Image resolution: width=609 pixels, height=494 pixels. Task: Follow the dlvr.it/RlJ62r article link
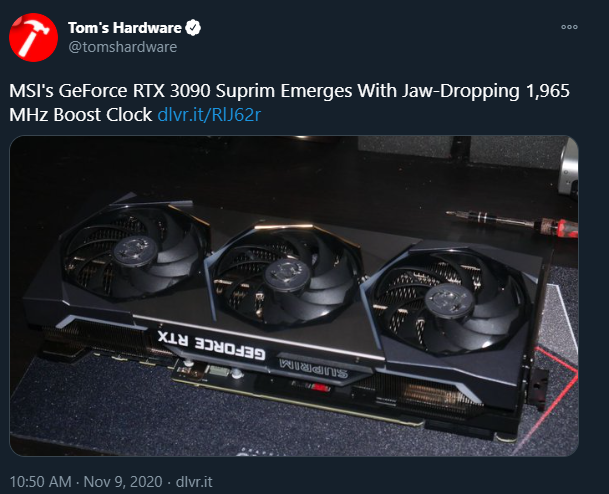209,115
